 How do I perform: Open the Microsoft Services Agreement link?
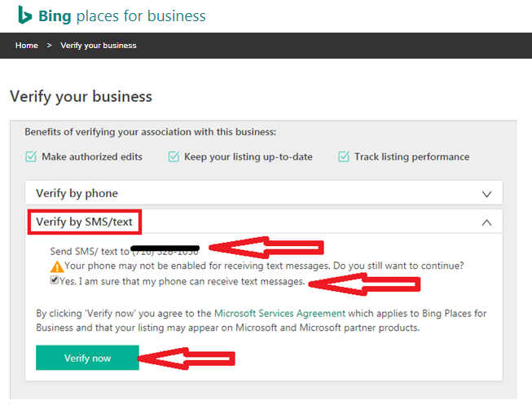point(279,313)
